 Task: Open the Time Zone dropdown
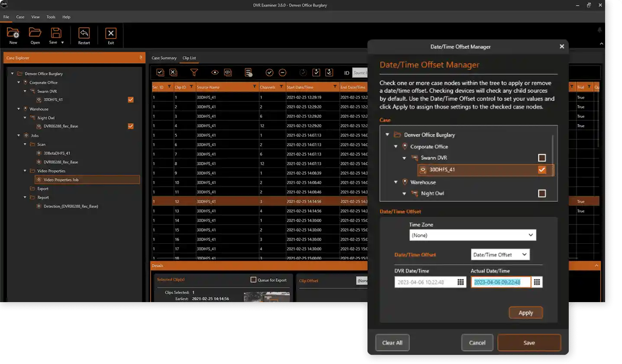[x=473, y=235]
